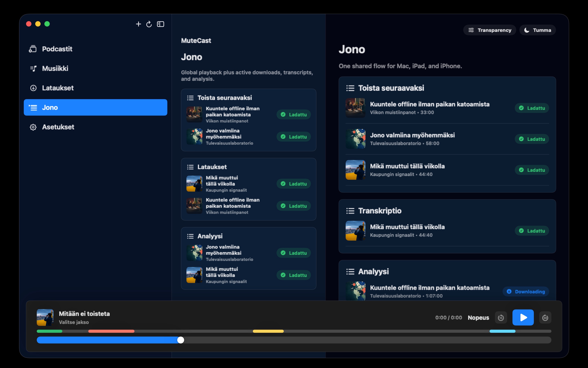Open Lataukset in the sidebar
The width and height of the screenshot is (588, 368).
pos(96,88)
